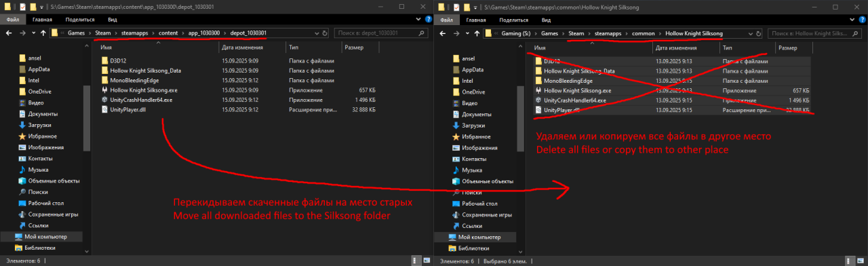Go up one level in the right window
The width and height of the screenshot is (868, 266).
[x=477, y=33]
